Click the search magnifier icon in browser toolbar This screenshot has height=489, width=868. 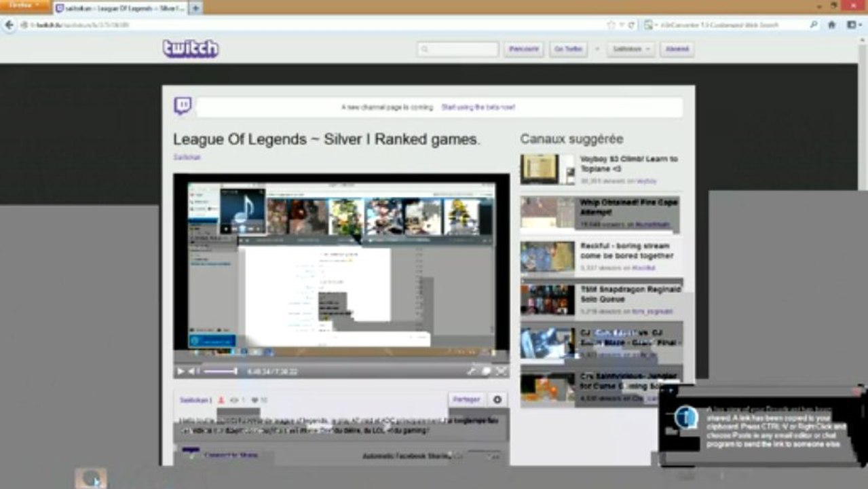coord(814,24)
